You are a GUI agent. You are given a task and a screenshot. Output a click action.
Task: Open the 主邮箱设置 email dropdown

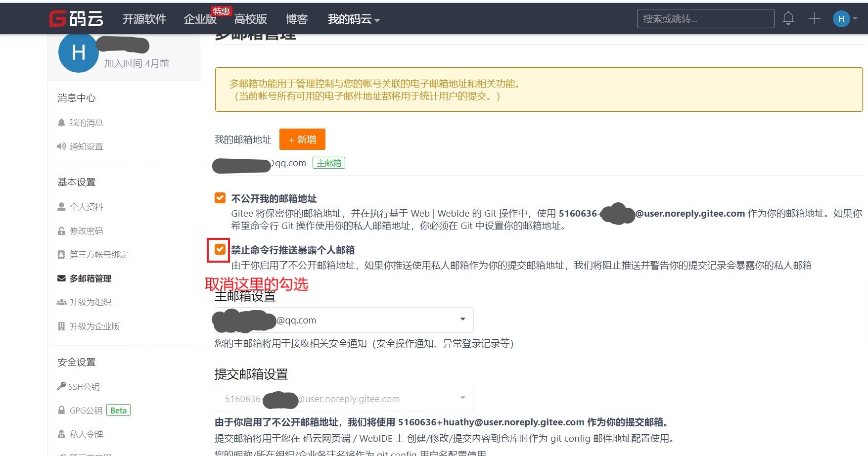462,319
